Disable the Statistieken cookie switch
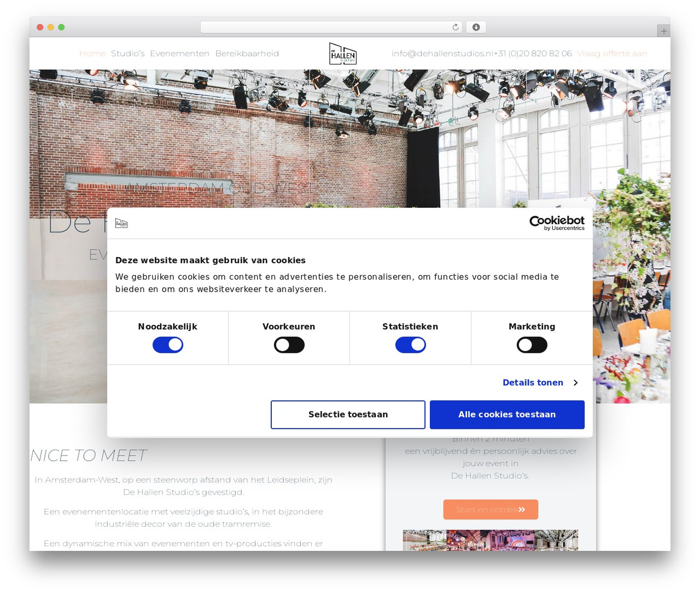The height and width of the screenshot is (593, 700). click(x=411, y=345)
